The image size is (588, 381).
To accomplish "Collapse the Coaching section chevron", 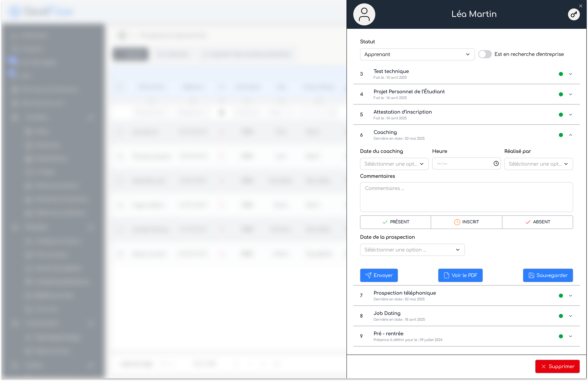I will point(570,135).
